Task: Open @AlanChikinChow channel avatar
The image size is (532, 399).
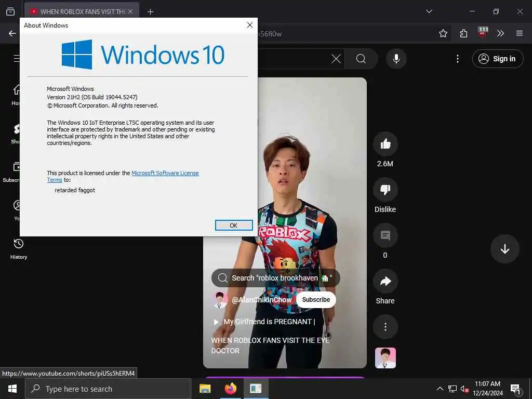Action: [x=220, y=300]
